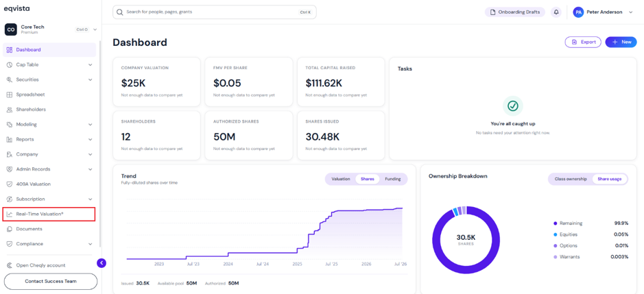Click the notification bell icon
The image size is (644, 294).
[x=556, y=12]
